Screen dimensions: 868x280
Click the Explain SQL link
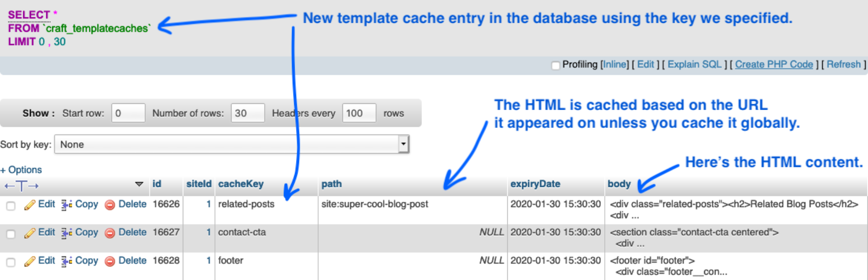[x=694, y=65]
